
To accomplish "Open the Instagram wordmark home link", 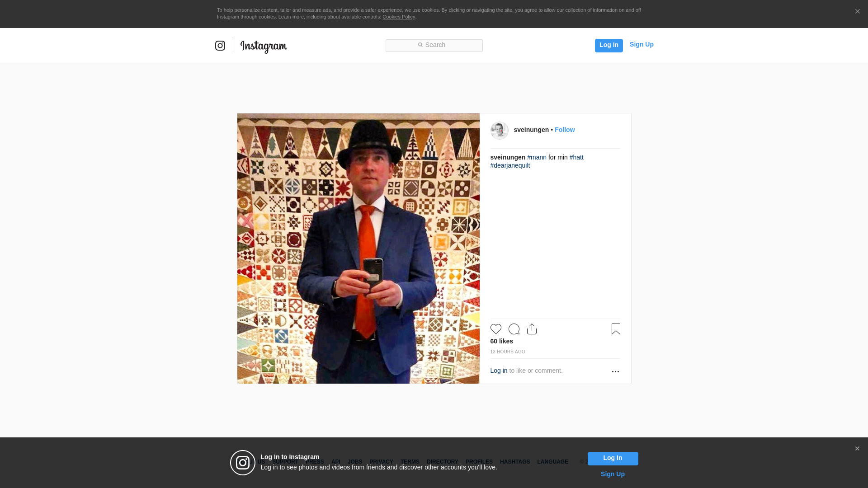I will click(x=264, y=46).
